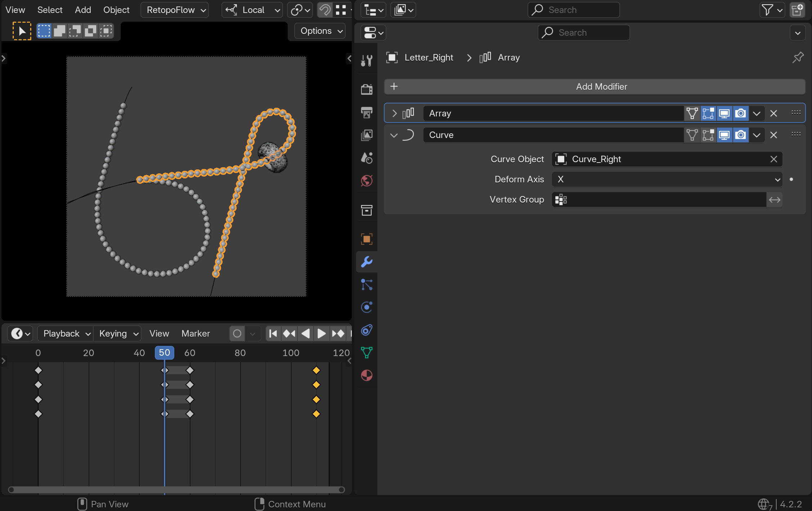Open the World properties tab
812x511 pixels.
(x=367, y=181)
